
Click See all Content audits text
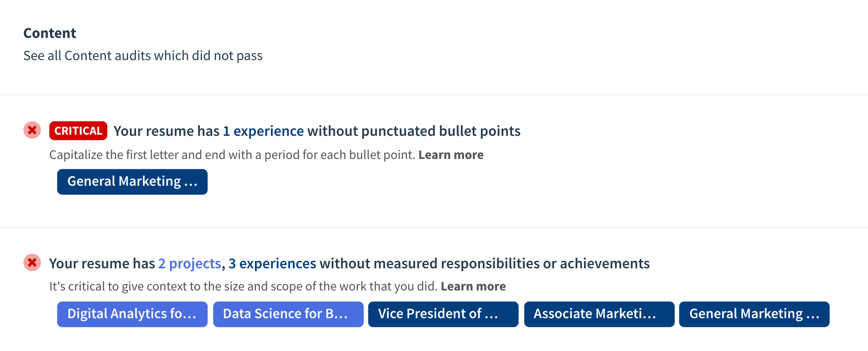[143, 55]
